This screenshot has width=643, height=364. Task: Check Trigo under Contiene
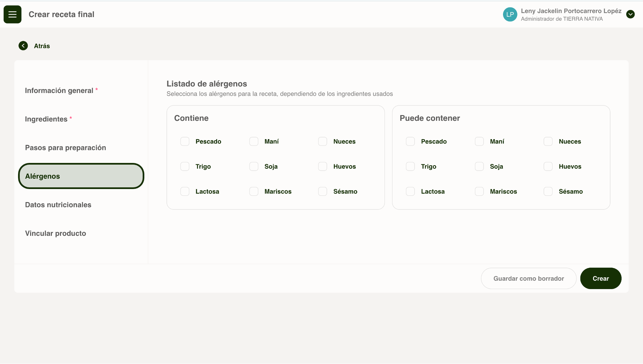[185, 167]
